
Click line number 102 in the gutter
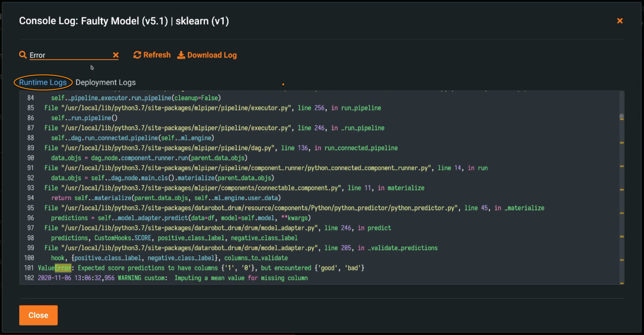click(29, 278)
